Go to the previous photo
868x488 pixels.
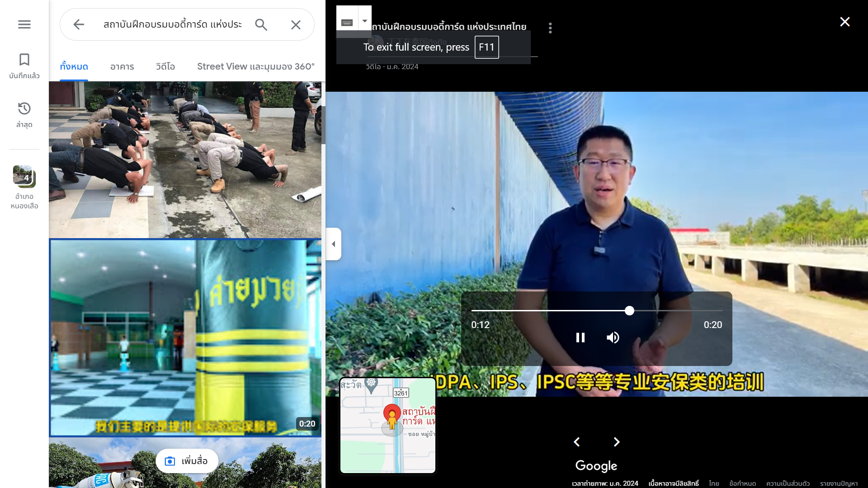(577, 442)
